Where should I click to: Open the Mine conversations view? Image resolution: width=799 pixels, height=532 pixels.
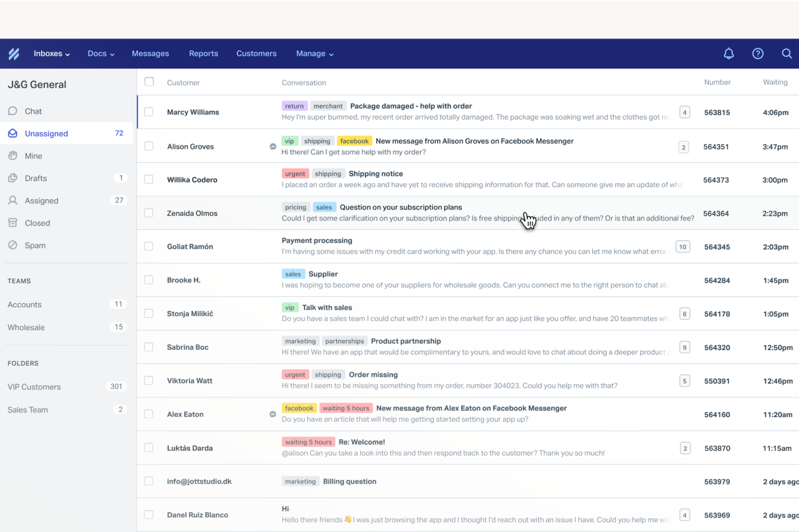pos(33,155)
